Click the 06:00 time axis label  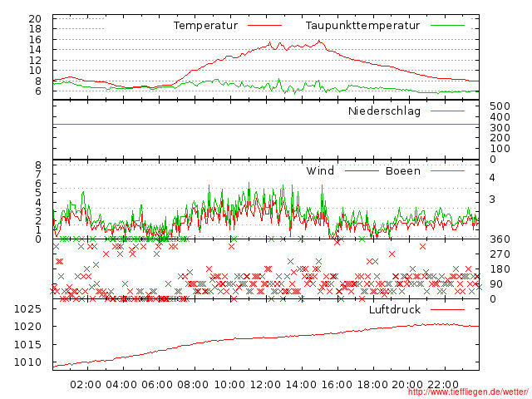pyautogui.click(x=157, y=385)
